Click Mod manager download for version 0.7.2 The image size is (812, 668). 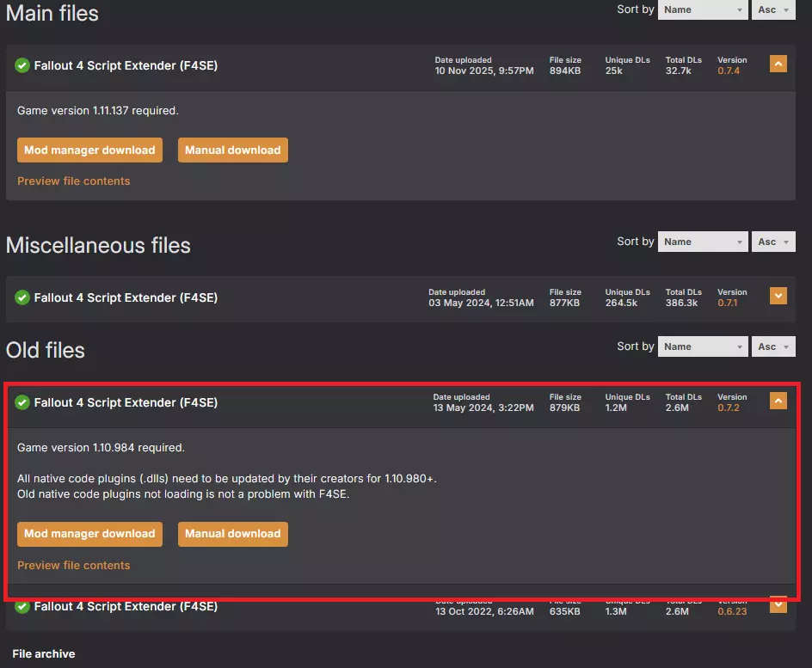(89, 534)
